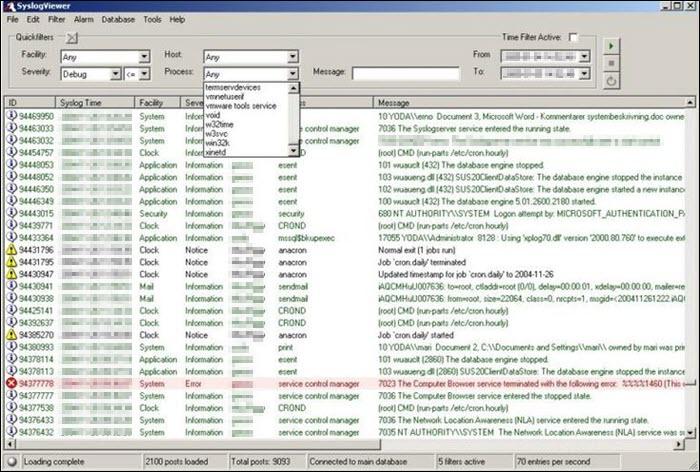Select termservdevices in the Process list

coord(233,88)
